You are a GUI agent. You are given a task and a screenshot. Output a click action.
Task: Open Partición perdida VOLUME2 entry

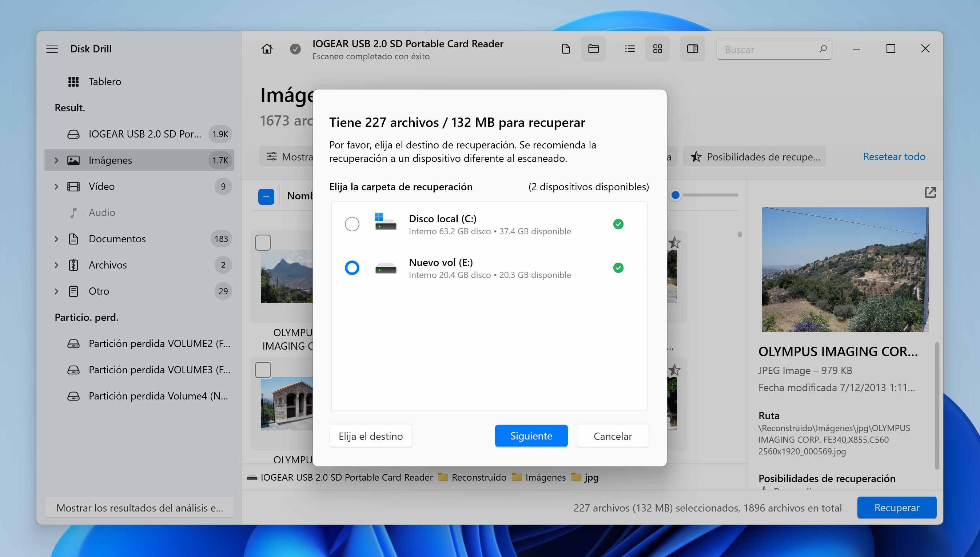pos(139,343)
